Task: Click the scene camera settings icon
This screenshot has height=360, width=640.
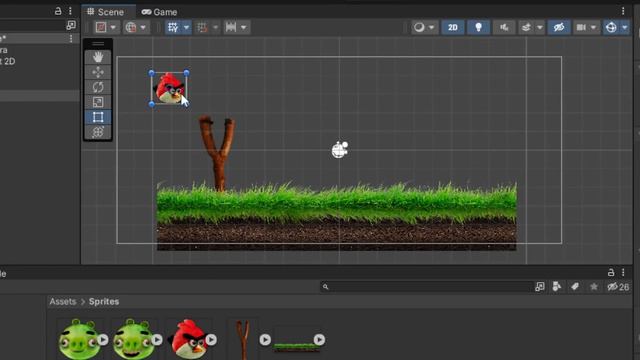Action: click(581, 27)
